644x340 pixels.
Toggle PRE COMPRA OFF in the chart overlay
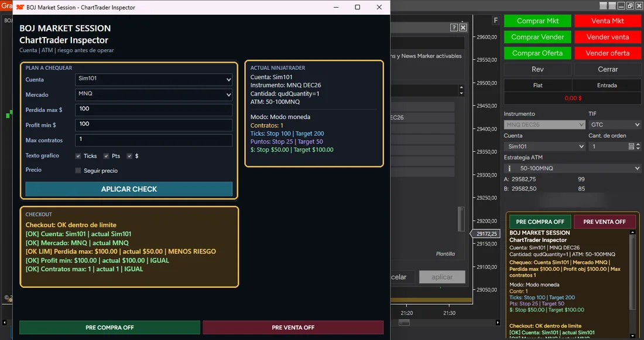pos(540,222)
